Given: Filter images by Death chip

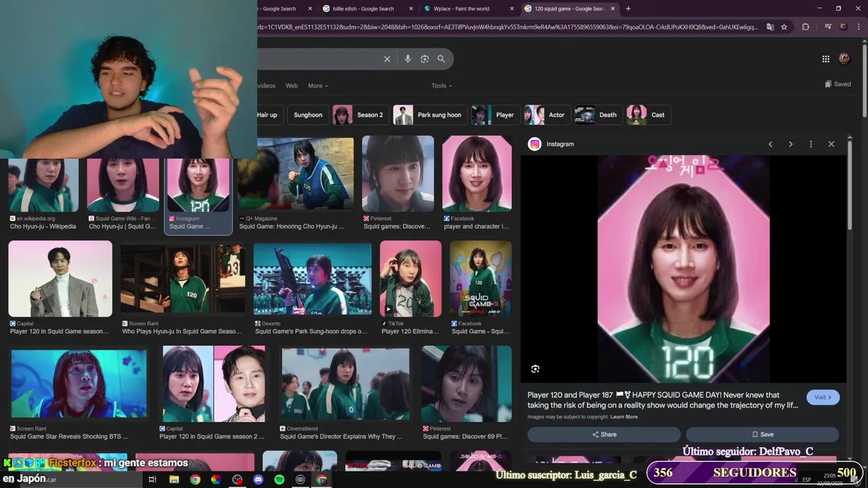Looking at the screenshot, I should 598,115.
